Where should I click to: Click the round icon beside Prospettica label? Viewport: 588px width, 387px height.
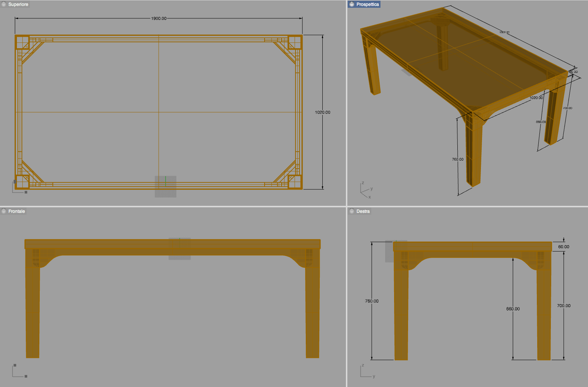pos(352,4)
